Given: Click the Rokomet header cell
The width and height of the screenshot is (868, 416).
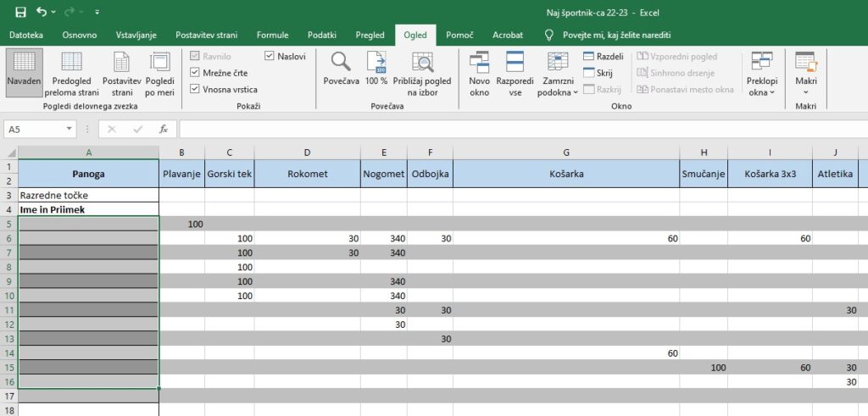Looking at the screenshot, I should (x=307, y=174).
